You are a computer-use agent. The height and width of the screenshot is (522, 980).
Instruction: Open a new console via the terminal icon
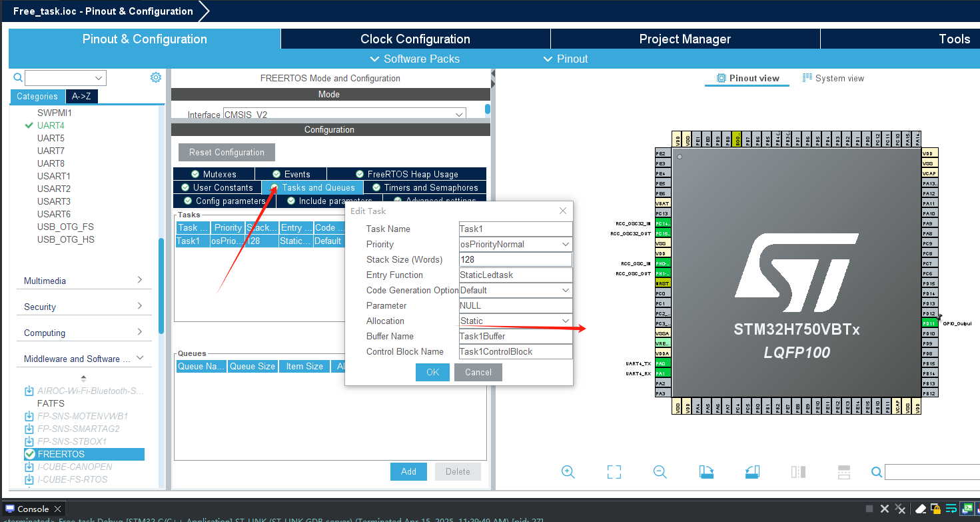click(967, 509)
